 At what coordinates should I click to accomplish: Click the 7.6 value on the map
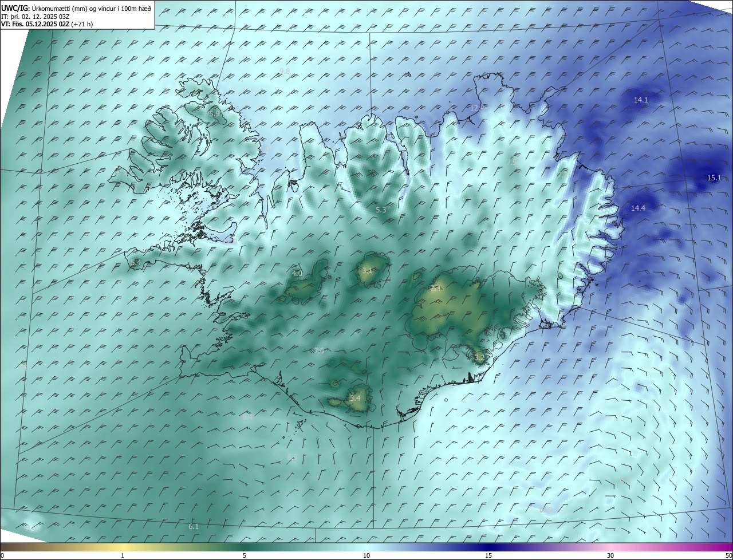(x=318, y=351)
